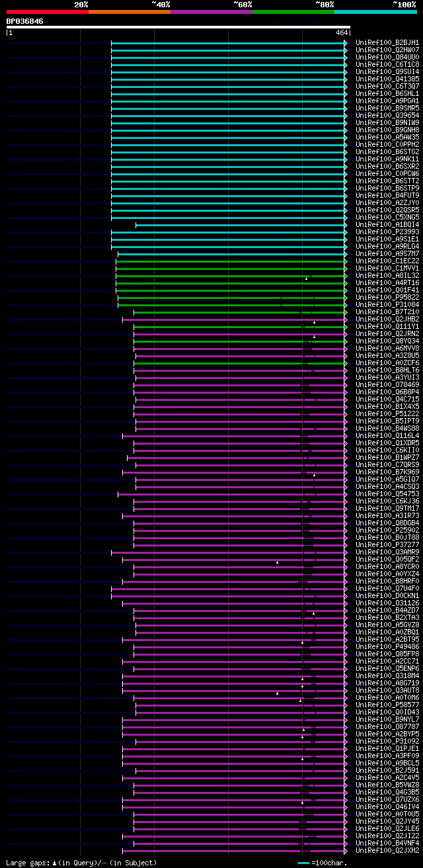Click label UniRef100_D0CKN1
The height and width of the screenshot is (868, 423).
pyautogui.click(x=387, y=595)
